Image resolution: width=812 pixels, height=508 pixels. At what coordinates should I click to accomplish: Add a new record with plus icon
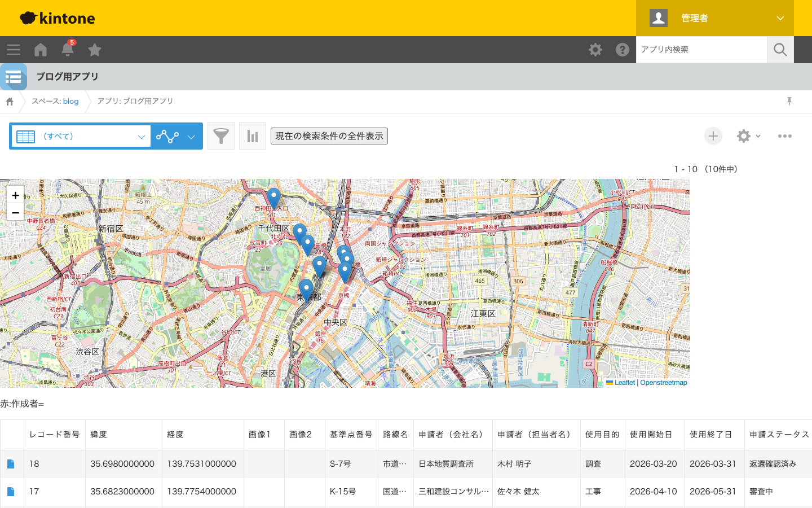pos(713,136)
